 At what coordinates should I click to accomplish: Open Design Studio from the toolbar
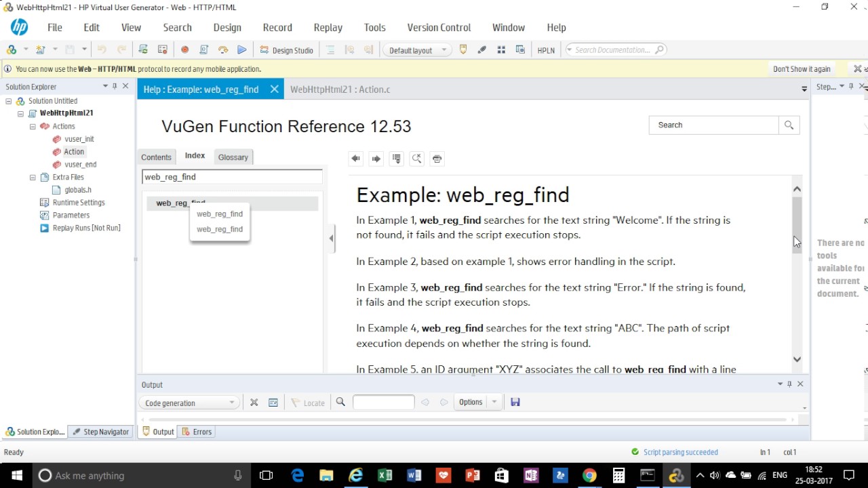click(x=286, y=50)
